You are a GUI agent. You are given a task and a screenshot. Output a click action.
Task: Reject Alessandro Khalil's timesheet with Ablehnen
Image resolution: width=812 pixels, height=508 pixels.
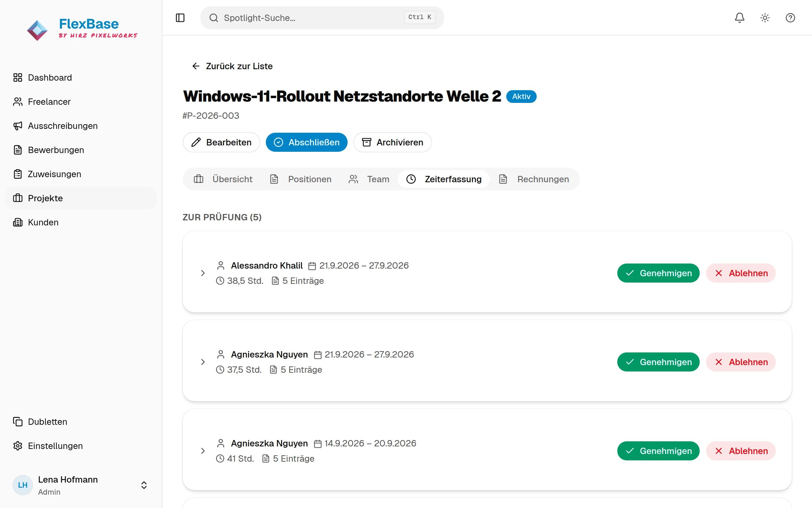click(741, 273)
